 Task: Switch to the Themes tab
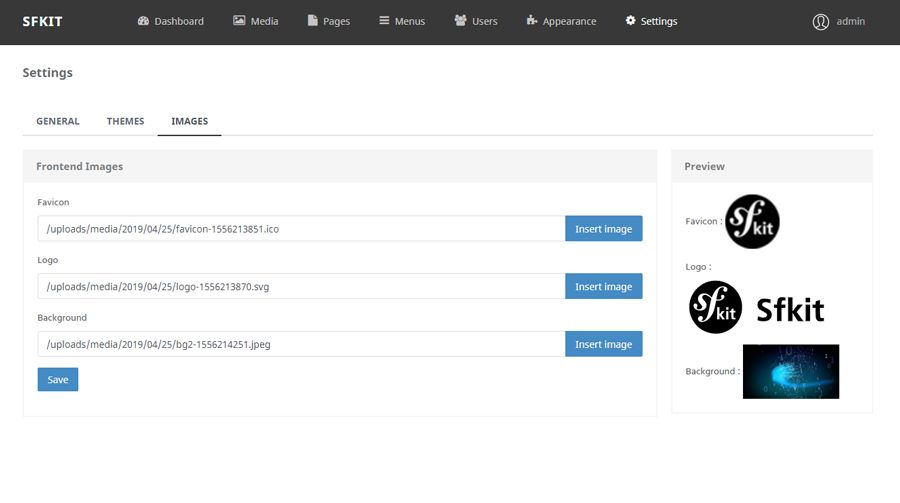point(125,121)
